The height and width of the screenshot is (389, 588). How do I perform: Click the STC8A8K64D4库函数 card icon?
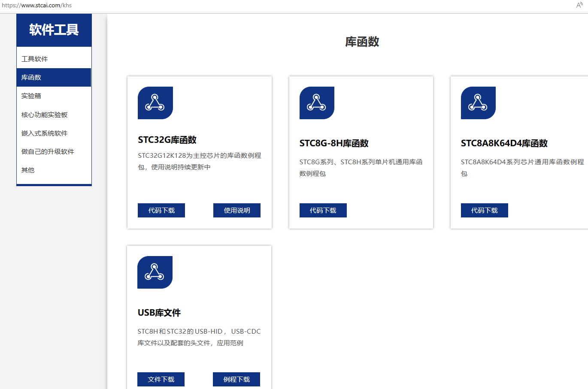[x=478, y=103]
